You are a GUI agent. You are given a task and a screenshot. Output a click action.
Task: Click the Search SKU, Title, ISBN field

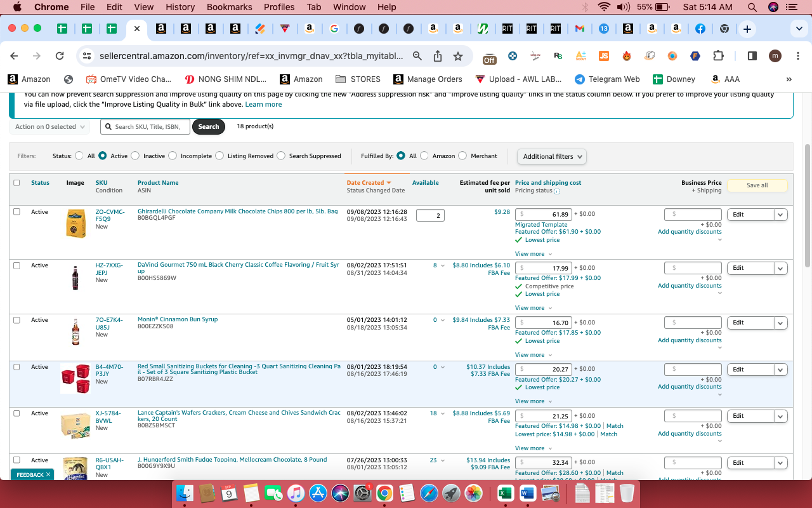pos(145,127)
